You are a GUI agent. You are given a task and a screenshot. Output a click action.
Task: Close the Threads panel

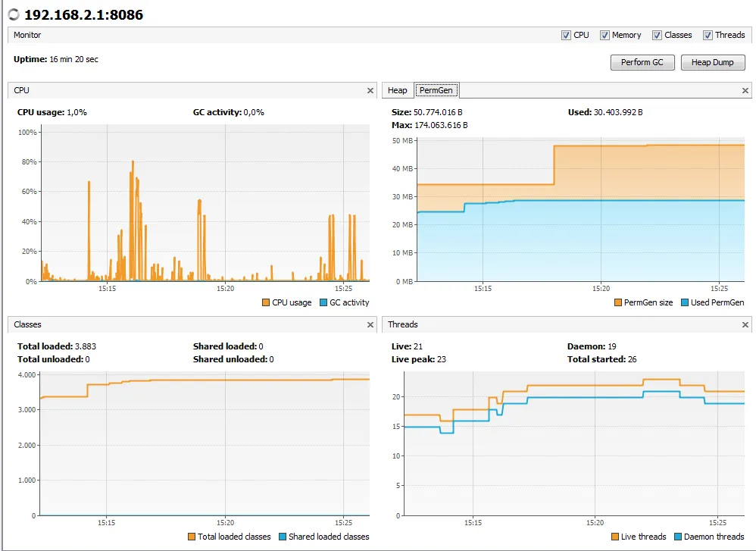[x=745, y=324]
